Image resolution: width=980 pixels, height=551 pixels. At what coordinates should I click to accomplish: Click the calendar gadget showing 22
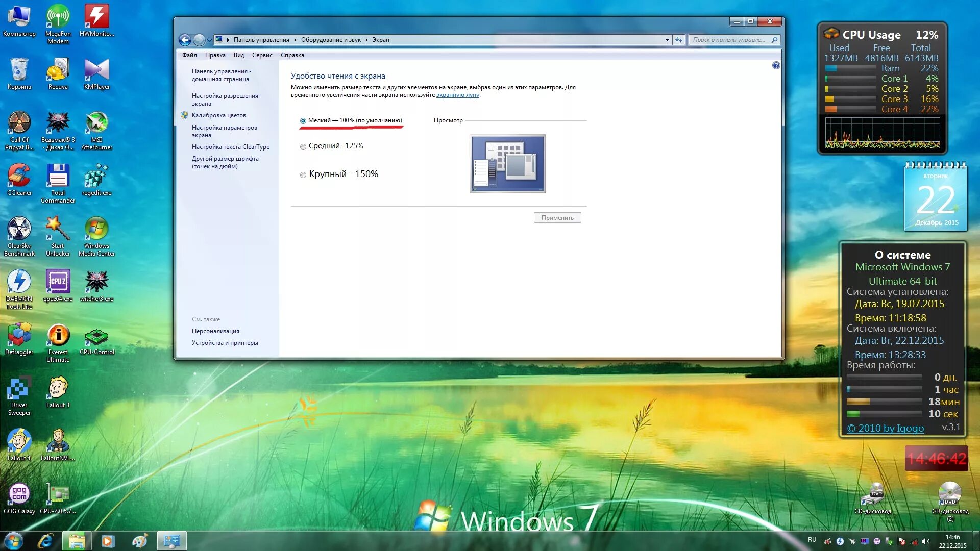936,197
